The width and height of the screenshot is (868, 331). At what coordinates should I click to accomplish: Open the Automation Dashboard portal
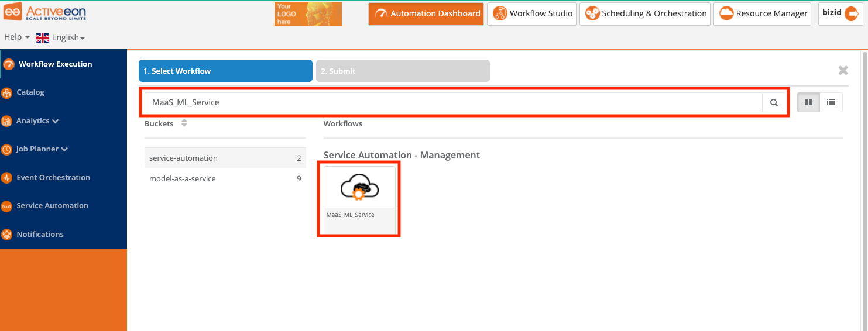click(426, 13)
